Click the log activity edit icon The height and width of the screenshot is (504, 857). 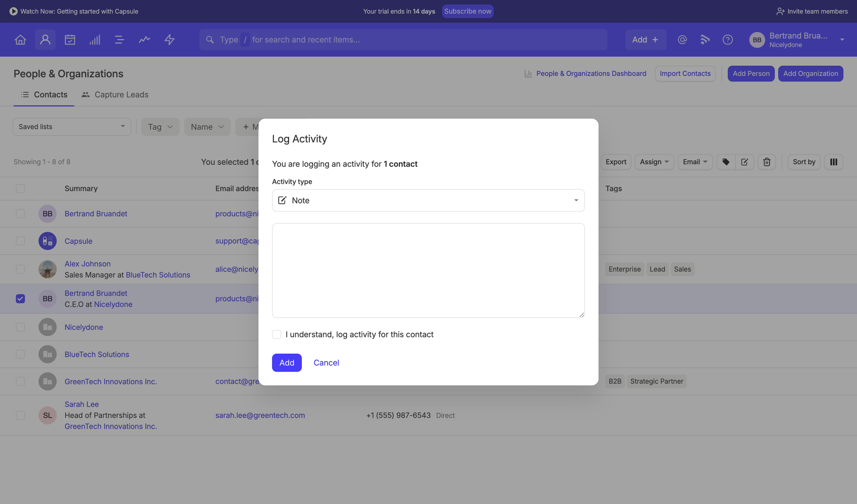(x=745, y=162)
